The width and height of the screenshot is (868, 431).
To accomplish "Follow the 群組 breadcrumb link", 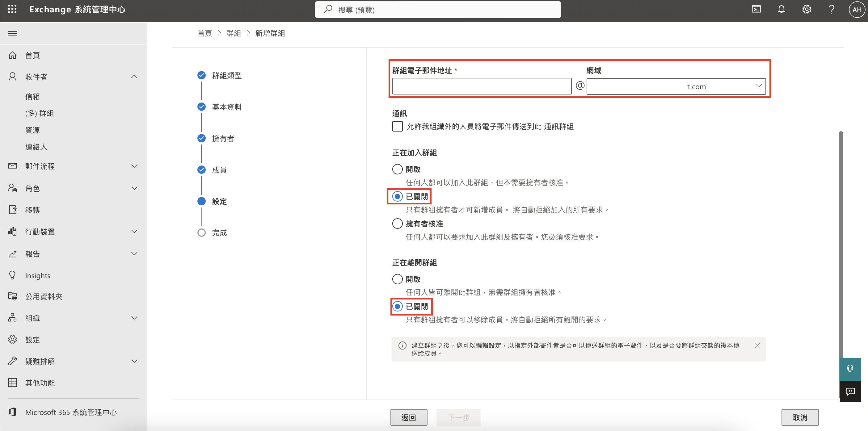I will [x=234, y=33].
